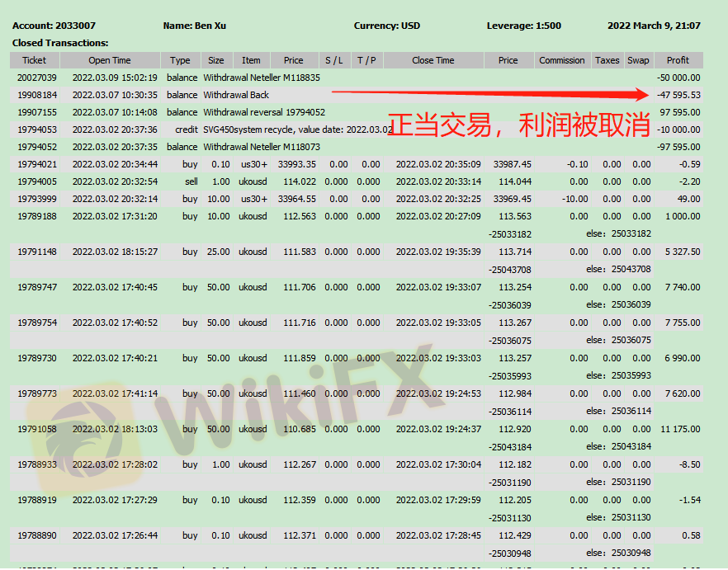Click the Swap column header

(638, 60)
